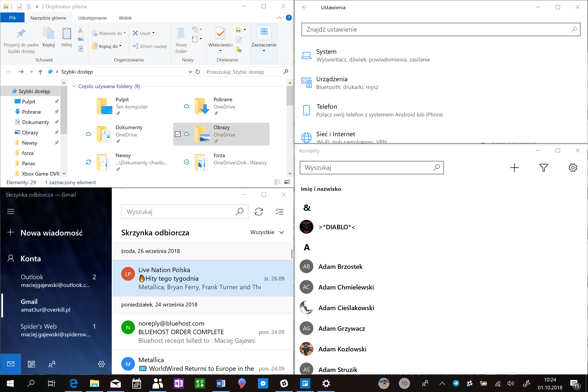
Task: Expand the Kopiuj do dropdown
Action: pos(121,46)
